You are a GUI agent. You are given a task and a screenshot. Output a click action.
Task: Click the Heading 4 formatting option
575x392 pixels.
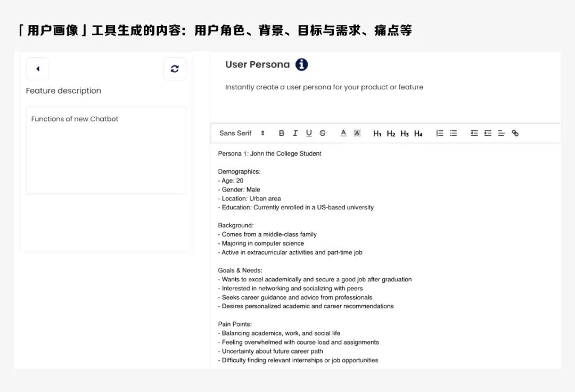point(417,133)
